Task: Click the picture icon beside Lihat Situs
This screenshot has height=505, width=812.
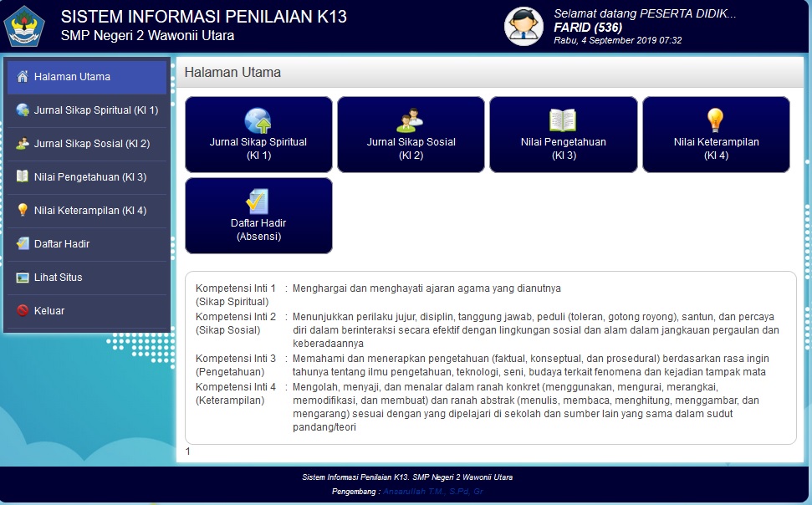Action: tap(23, 278)
